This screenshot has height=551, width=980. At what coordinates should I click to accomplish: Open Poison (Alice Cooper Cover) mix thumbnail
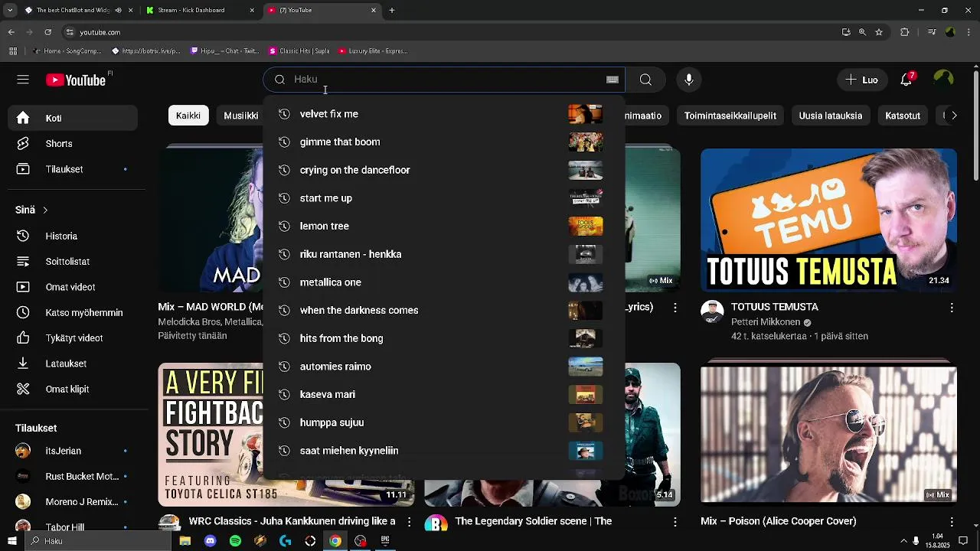tap(828, 434)
